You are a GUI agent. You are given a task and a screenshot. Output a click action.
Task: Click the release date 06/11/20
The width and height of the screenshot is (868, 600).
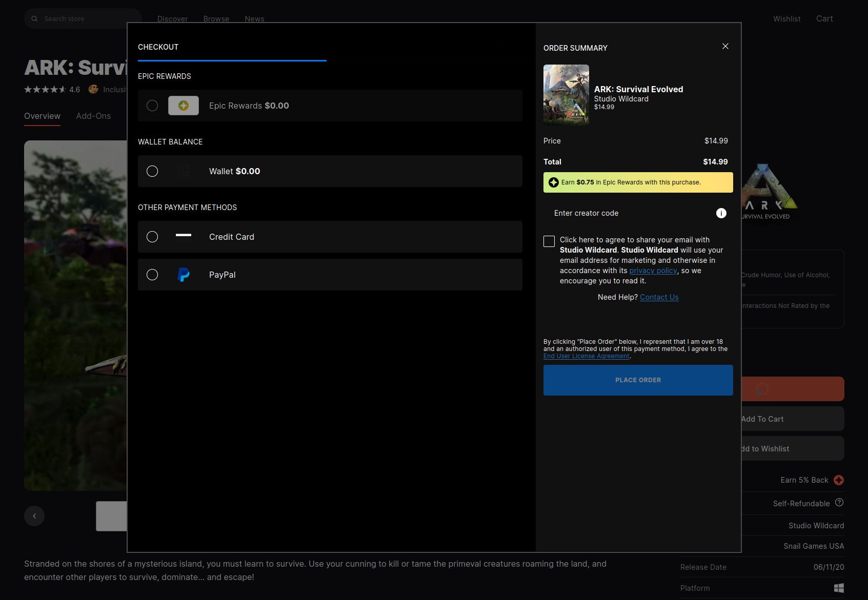point(829,567)
